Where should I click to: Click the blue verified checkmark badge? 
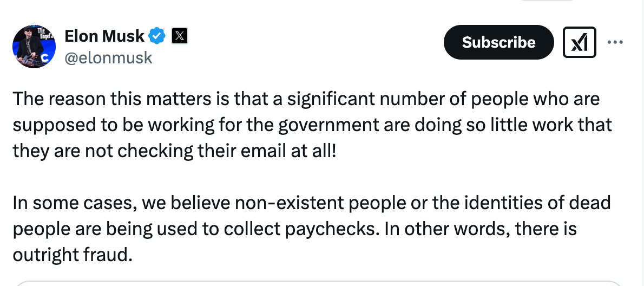pos(157,36)
